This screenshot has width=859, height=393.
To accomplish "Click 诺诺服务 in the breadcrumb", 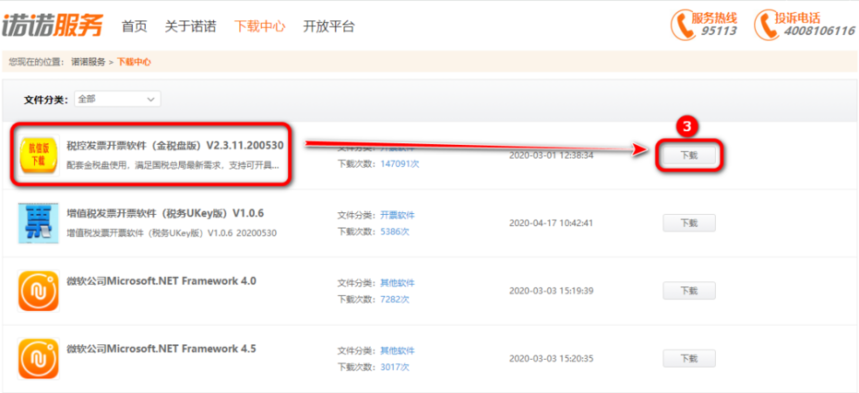I will tap(88, 62).
